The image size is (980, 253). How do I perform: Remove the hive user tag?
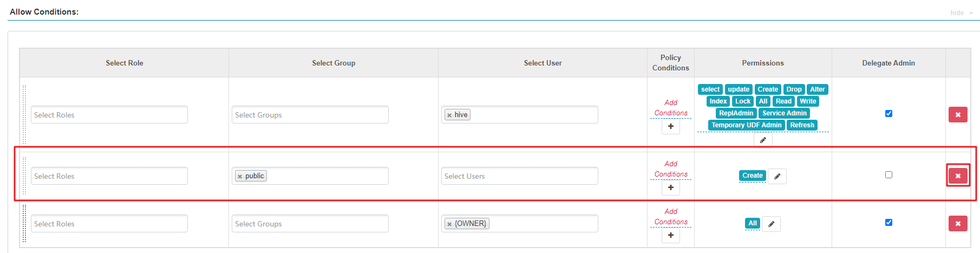(x=449, y=115)
